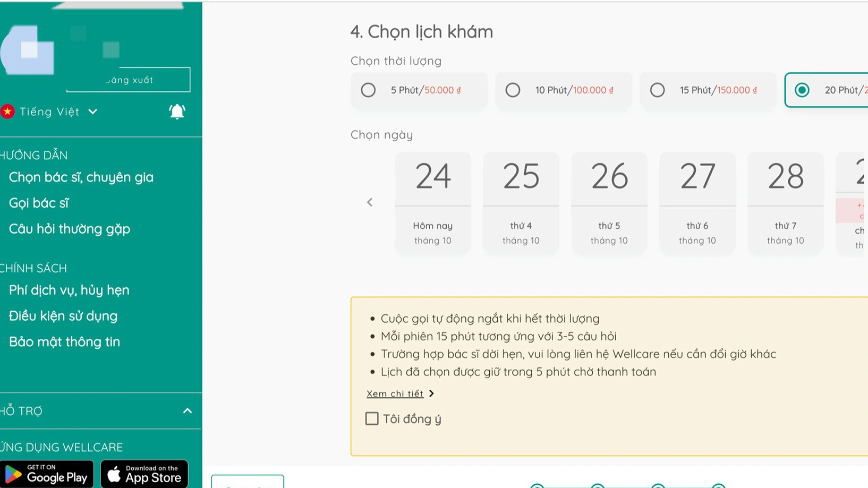Image resolution: width=868 pixels, height=488 pixels.
Task: Collapse the Hỗ trợ section
Action: click(188, 411)
